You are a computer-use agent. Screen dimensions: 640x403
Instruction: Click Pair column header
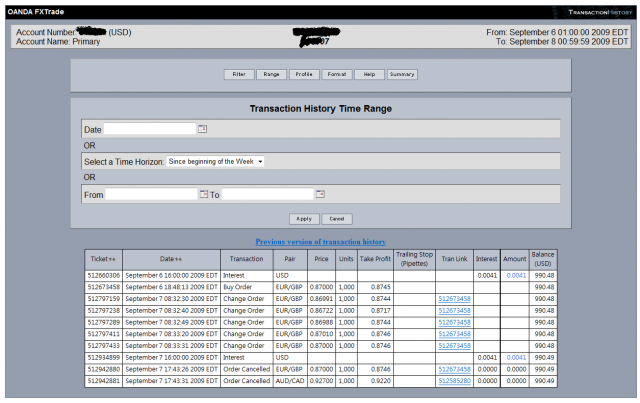pos(290,259)
